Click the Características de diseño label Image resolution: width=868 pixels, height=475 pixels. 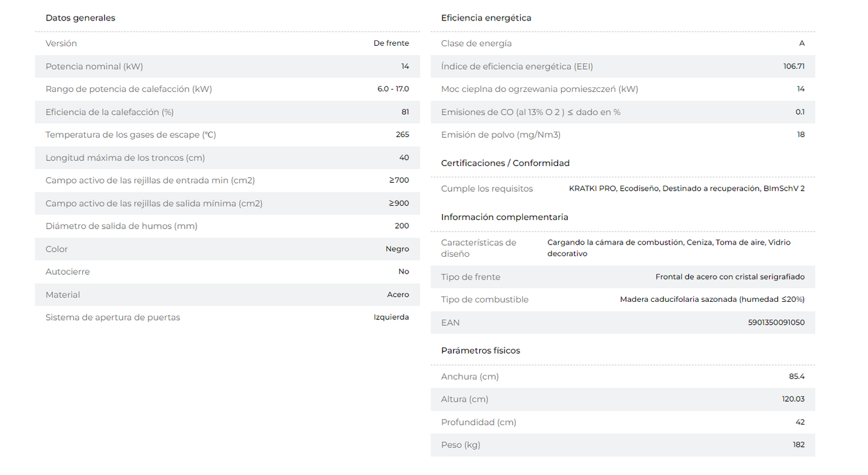[x=479, y=248]
